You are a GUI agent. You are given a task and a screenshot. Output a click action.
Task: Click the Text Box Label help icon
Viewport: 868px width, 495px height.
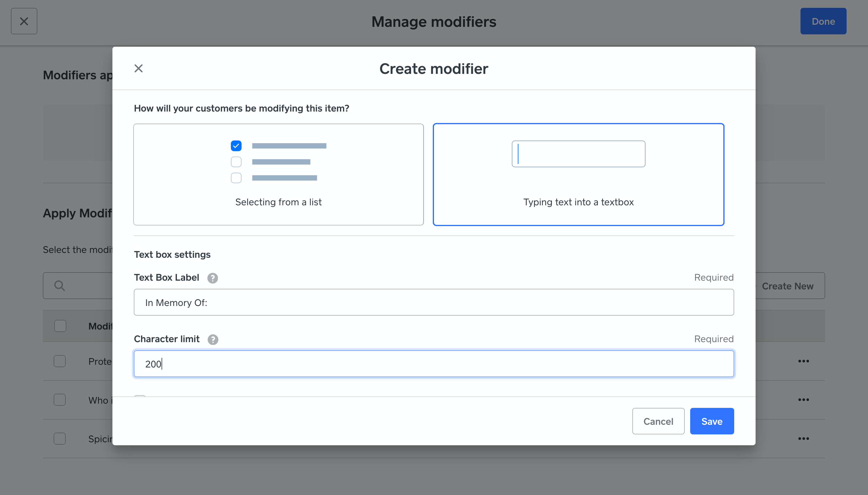pyautogui.click(x=212, y=278)
